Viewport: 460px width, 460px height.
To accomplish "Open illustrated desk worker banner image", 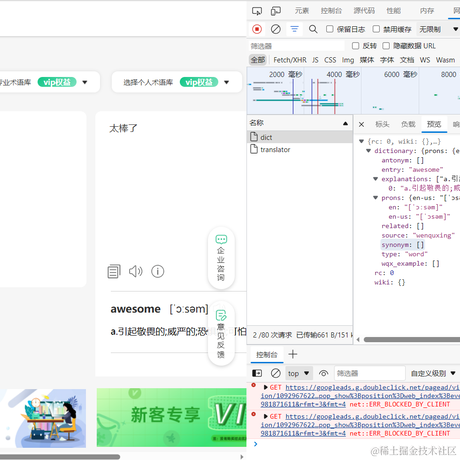I will 43,418.
